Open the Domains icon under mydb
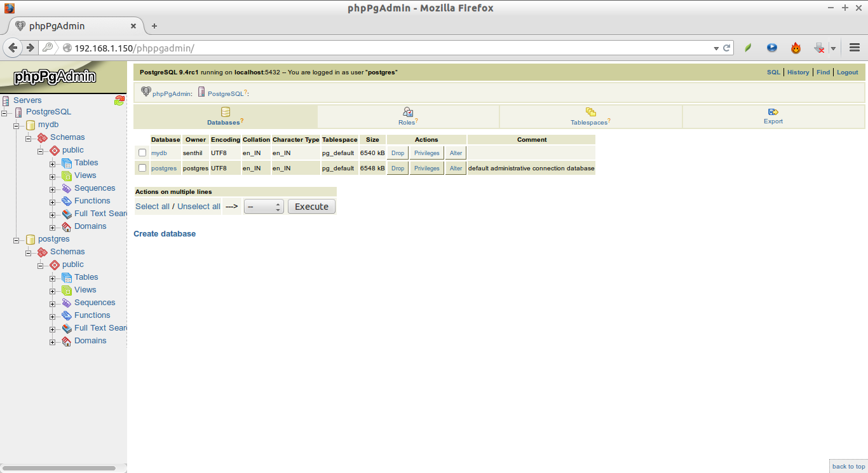 pyautogui.click(x=67, y=226)
